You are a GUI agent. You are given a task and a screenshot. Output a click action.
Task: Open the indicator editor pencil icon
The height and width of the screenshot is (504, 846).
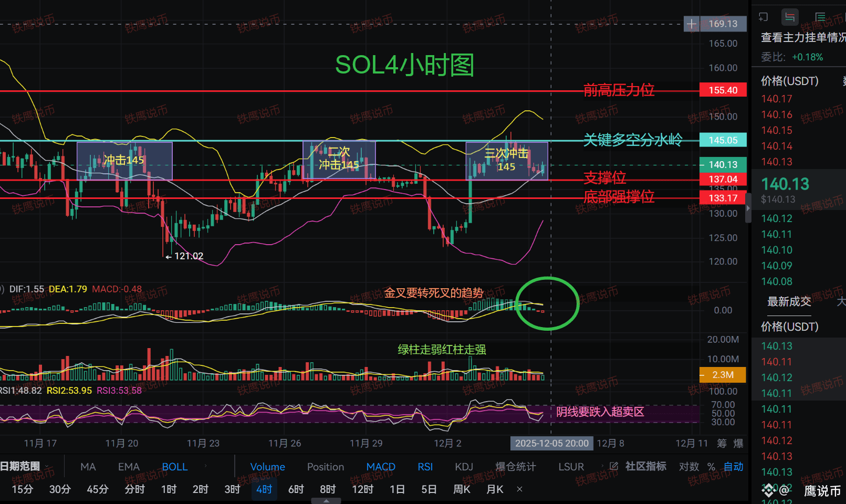[x=614, y=466]
